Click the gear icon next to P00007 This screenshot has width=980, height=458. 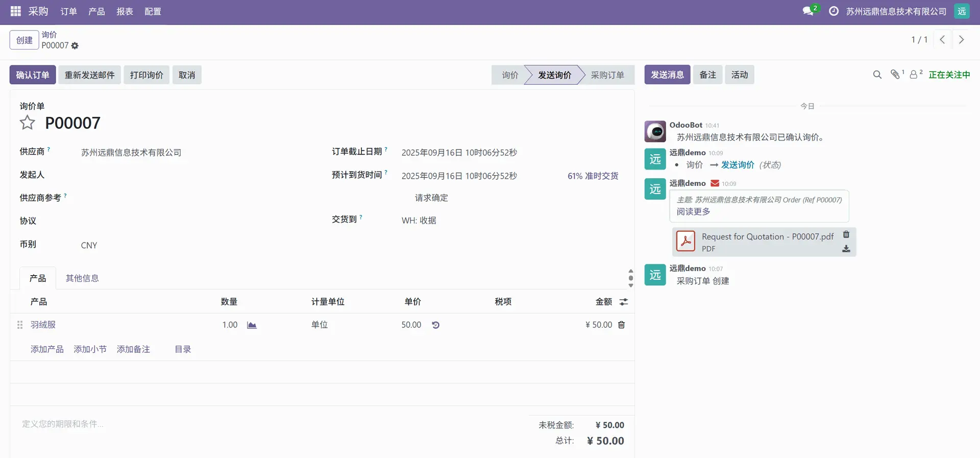tap(75, 46)
